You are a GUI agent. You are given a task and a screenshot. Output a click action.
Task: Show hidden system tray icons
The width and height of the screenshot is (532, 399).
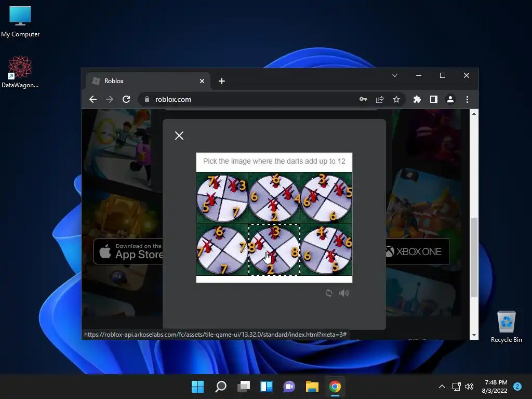442,387
